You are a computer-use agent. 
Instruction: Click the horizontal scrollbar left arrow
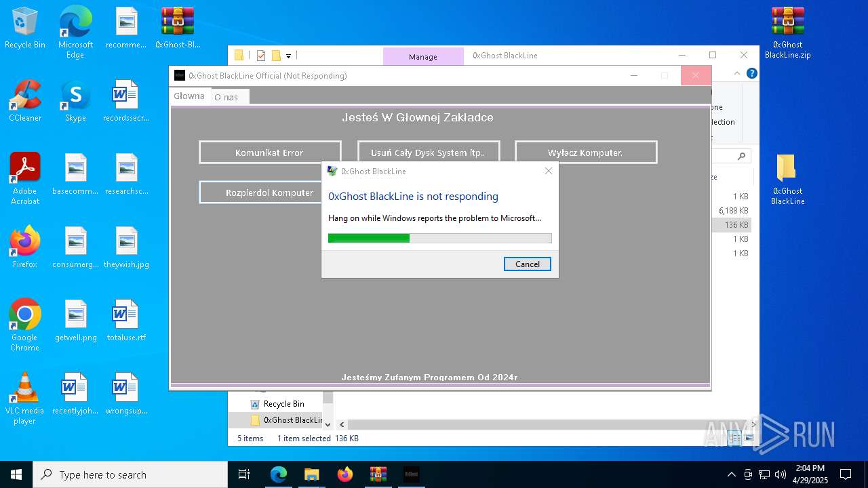(x=342, y=424)
